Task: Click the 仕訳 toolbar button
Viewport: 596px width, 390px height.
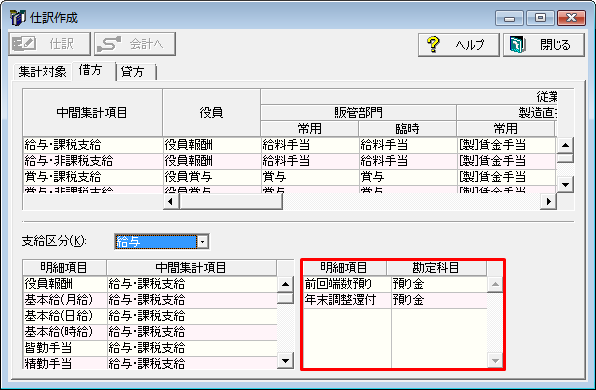Action: click(49, 44)
